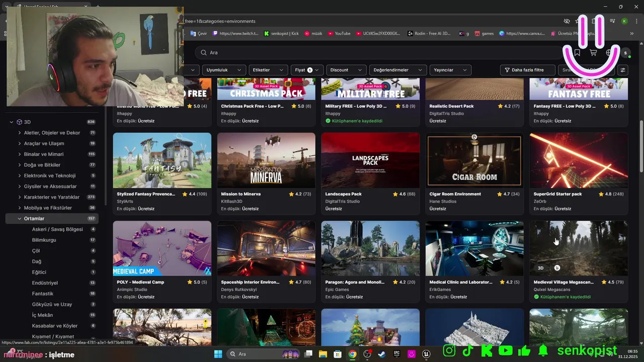Open Windows Start menu
The image size is (644, 362).
pyautogui.click(x=218, y=354)
